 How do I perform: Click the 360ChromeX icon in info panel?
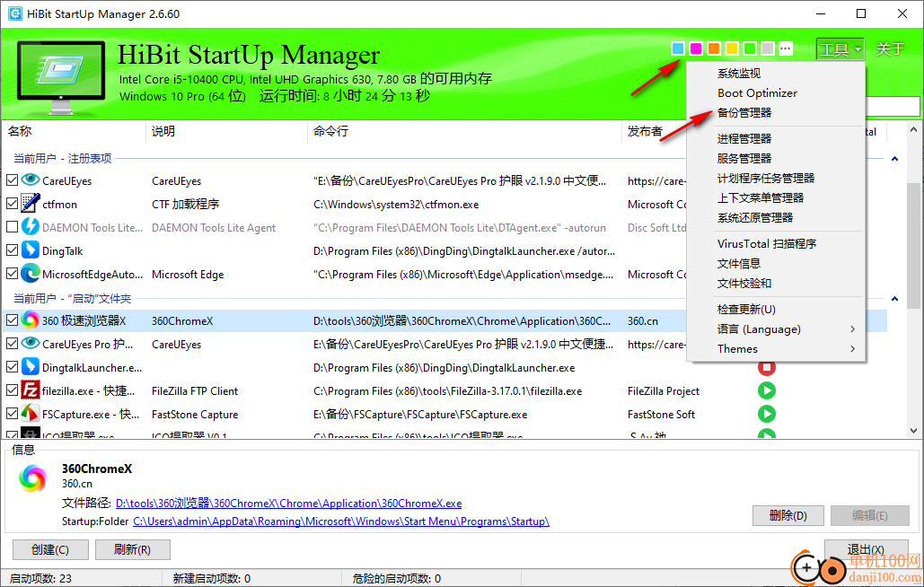pyautogui.click(x=33, y=478)
